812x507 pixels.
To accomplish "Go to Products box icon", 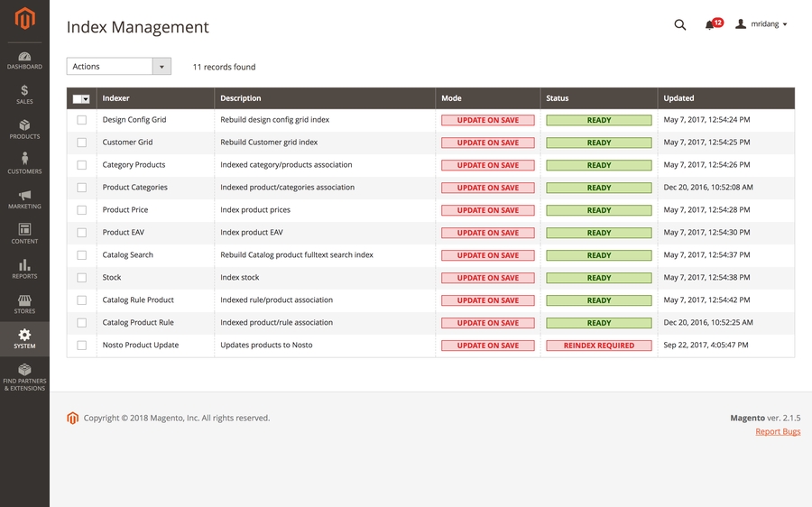I will tap(24, 128).
